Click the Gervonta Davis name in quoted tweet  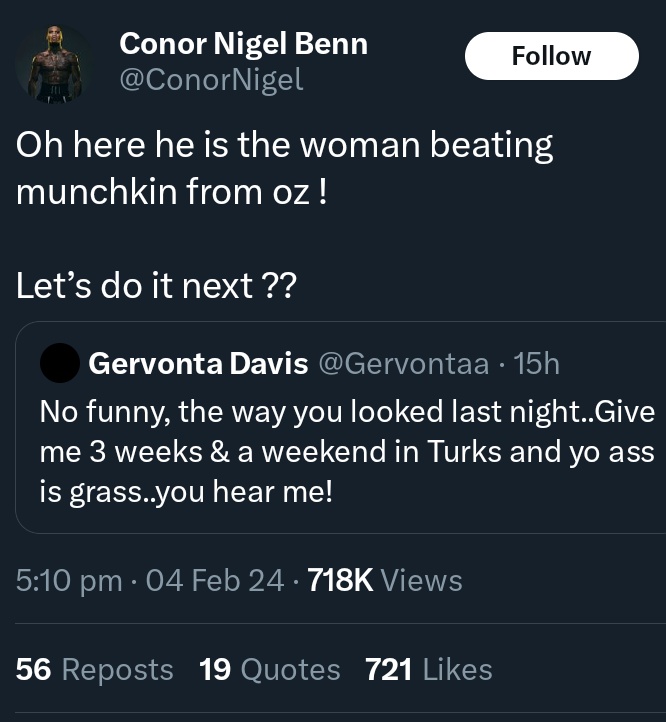click(x=198, y=363)
